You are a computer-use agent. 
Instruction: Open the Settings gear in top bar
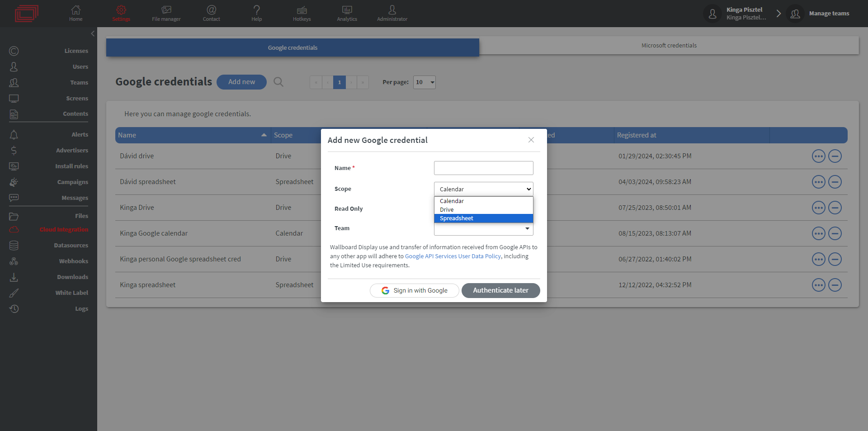(121, 10)
